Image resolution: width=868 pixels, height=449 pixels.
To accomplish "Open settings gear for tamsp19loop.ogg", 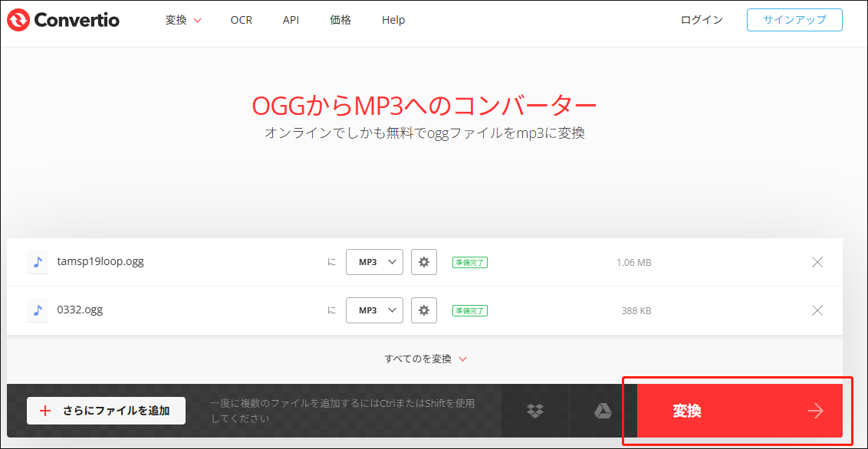I will pos(424,262).
